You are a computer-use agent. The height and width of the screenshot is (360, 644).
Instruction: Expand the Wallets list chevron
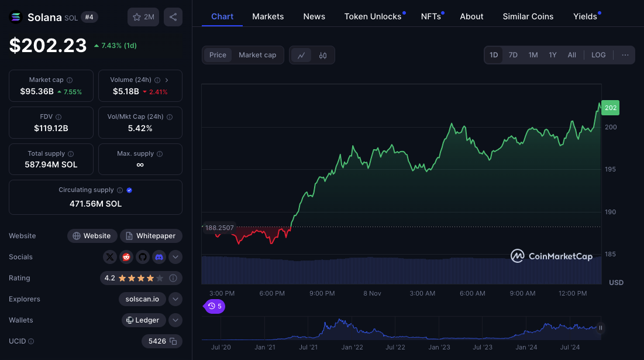pyautogui.click(x=175, y=320)
